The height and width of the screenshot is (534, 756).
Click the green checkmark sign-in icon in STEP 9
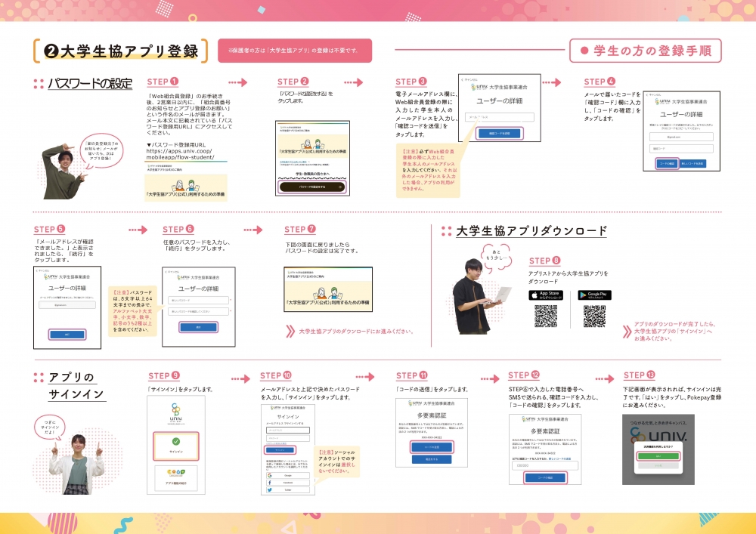(175, 440)
